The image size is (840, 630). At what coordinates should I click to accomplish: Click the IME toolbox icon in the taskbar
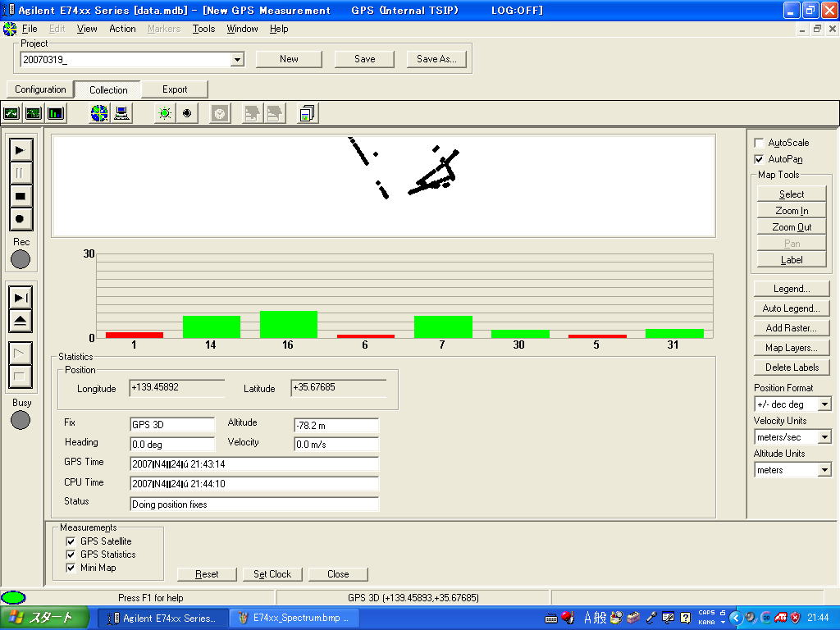(x=633, y=618)
